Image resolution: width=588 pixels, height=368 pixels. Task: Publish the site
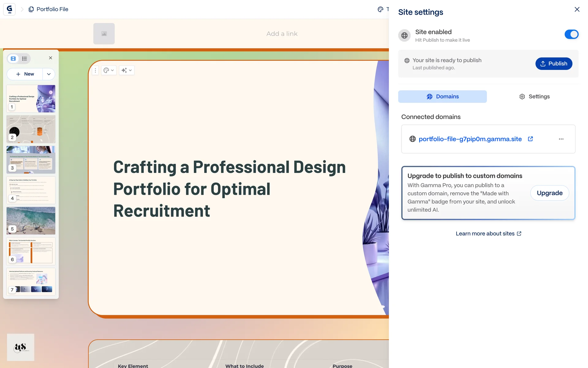tap(553, 63)
